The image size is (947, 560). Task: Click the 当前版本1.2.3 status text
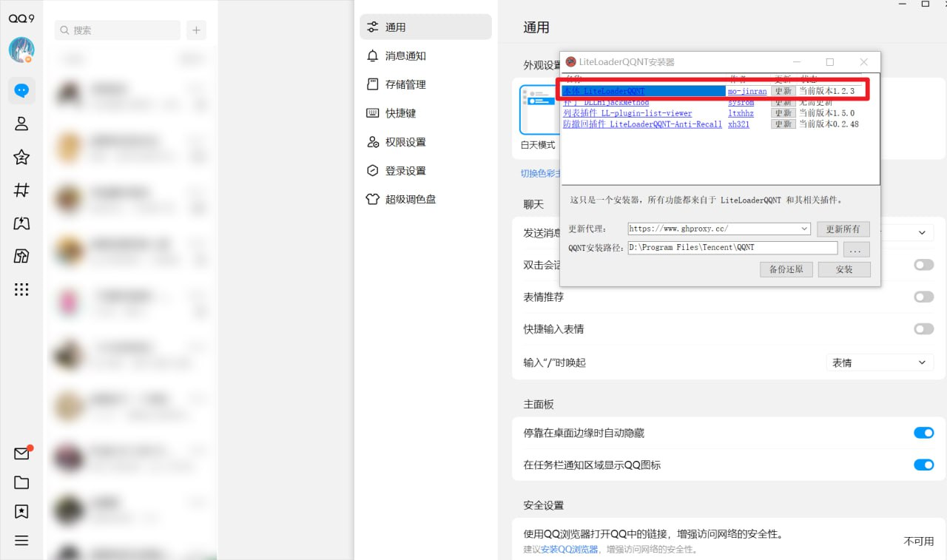click(826, 91)
